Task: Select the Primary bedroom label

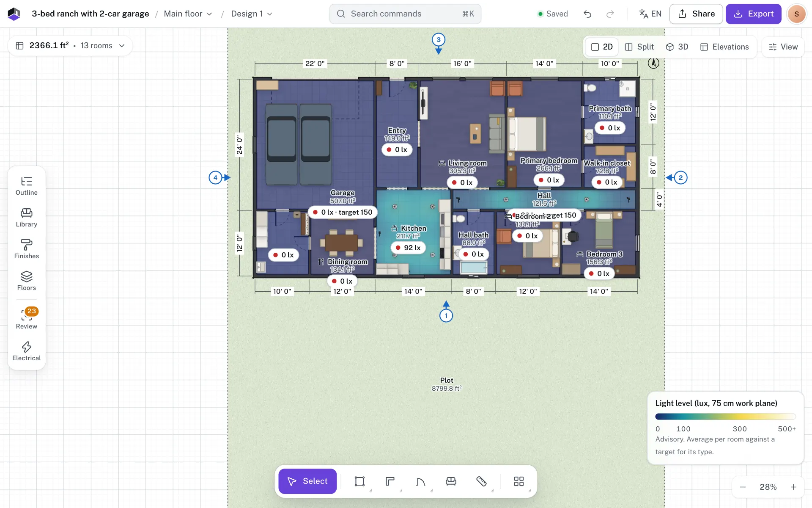Action: [x=549, y=160]
